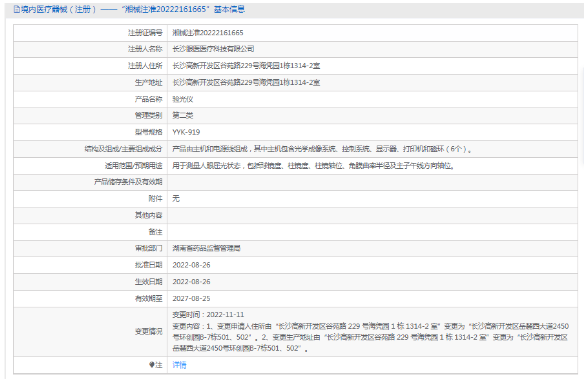Click the document icon before 境内医疗器械 title
This screenshot has width=588, height=382.
[16, 9]
